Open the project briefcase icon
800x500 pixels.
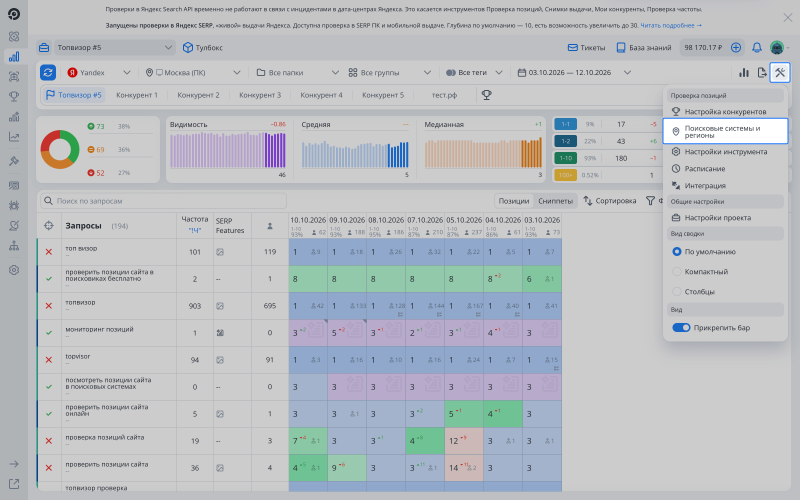point(44,47)
